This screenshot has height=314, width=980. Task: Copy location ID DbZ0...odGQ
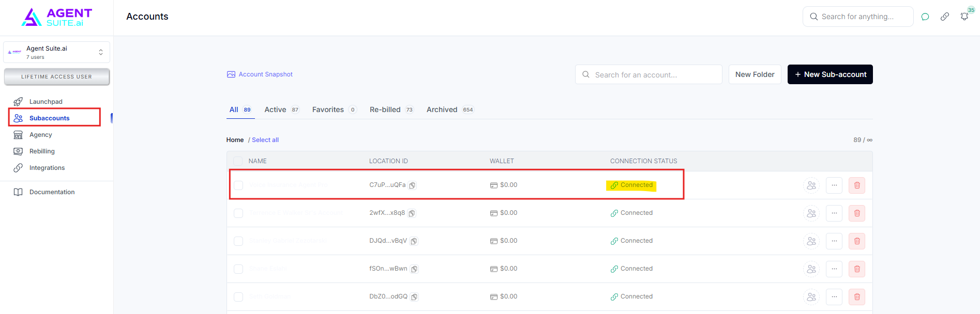point(415,297)
